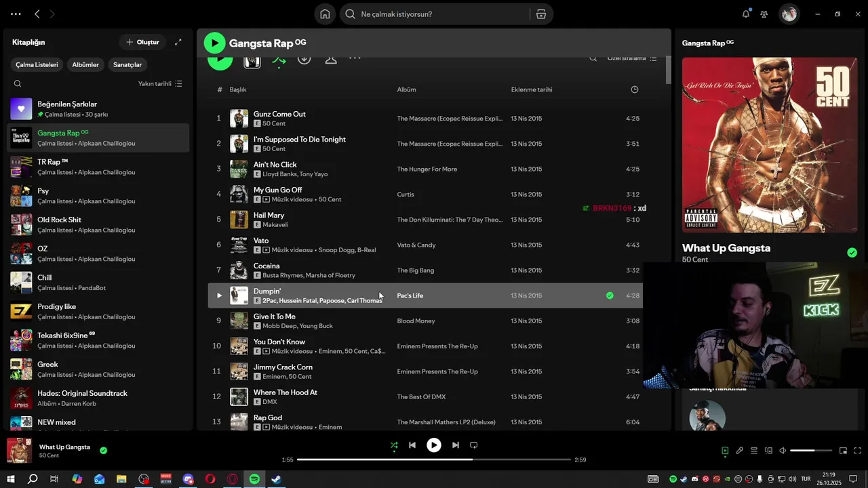Open Blood Money album link
This screenshot has width=868, height=488.
coord(416,321)
